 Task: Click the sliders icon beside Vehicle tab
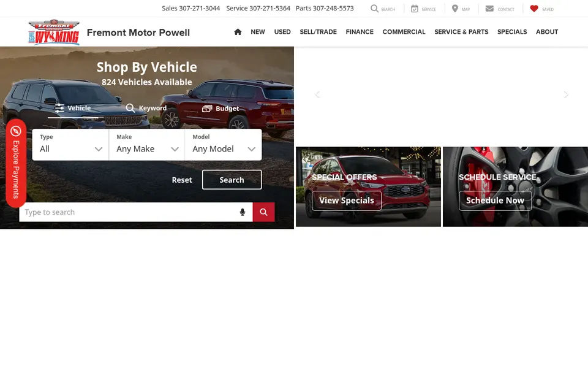[59, 108]
